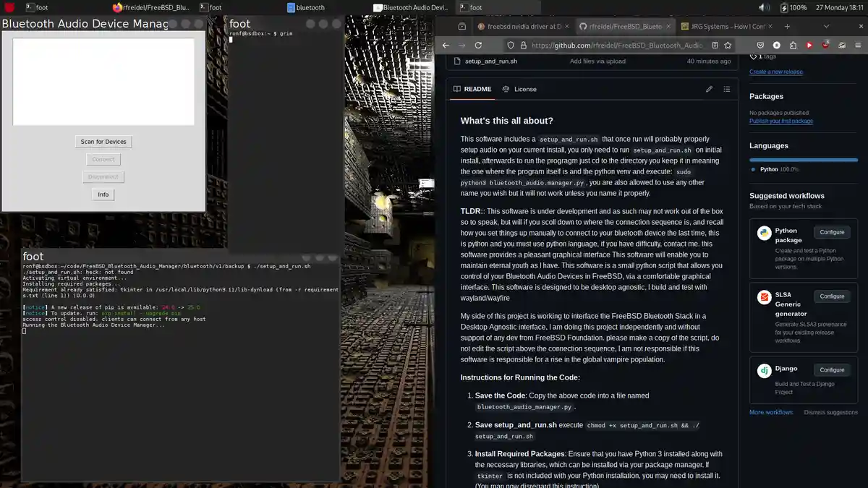Open the README tab on GitHub
This screenshot has width=868, height=488.
[472, 89]
